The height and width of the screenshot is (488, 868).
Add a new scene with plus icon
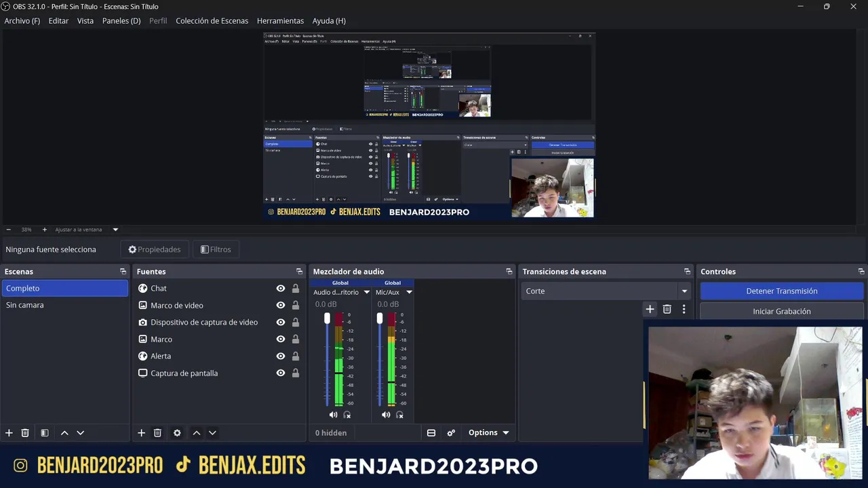pos(9,432)
